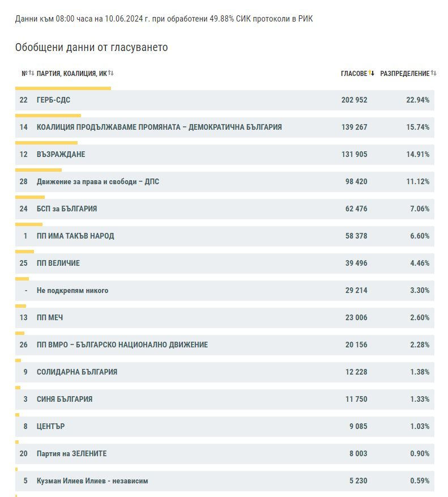Select the ГЕРБ-СДС row
Viewport: 448px width, 497px height.
coord(225,100)
